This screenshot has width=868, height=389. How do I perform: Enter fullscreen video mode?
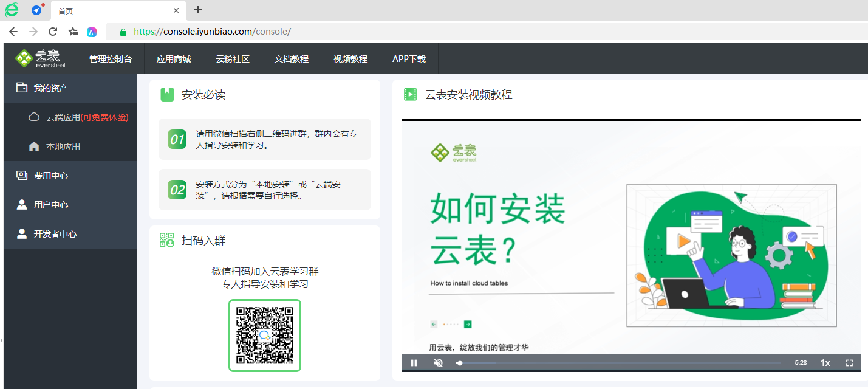tap(849, 363)
